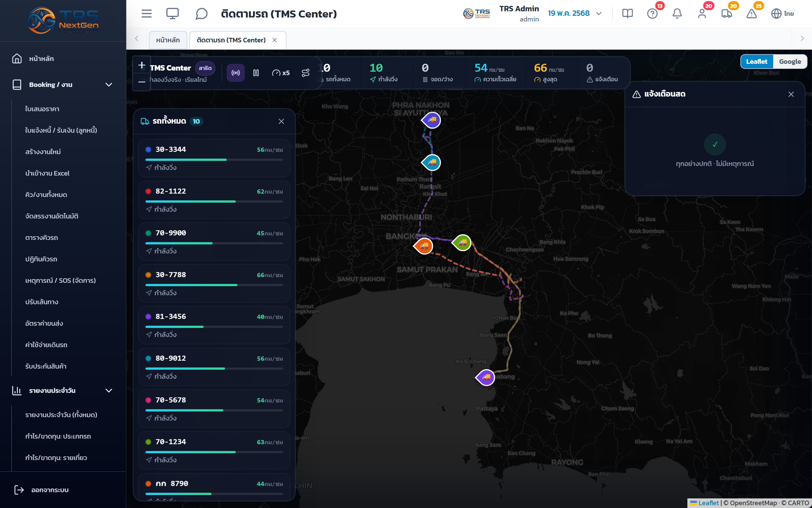The height and width of the screenshot is (508, 812).
Task: Open สร้างงานใหม่ menu item
Action: pos(43,152)
